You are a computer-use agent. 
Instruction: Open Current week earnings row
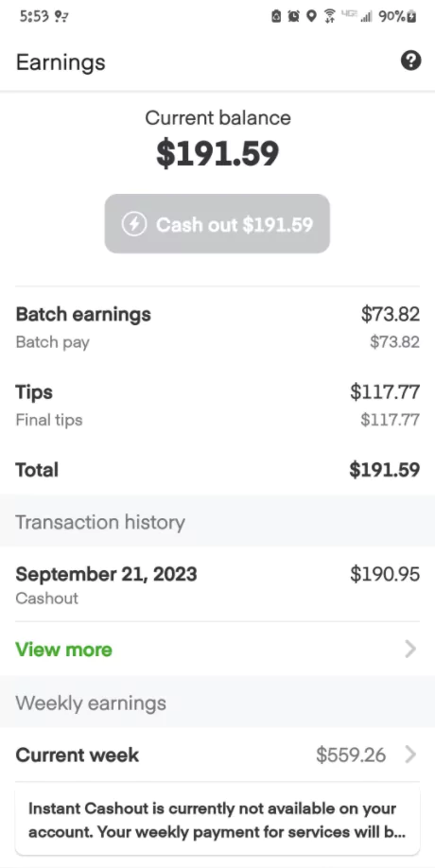[x=217, y=755]
